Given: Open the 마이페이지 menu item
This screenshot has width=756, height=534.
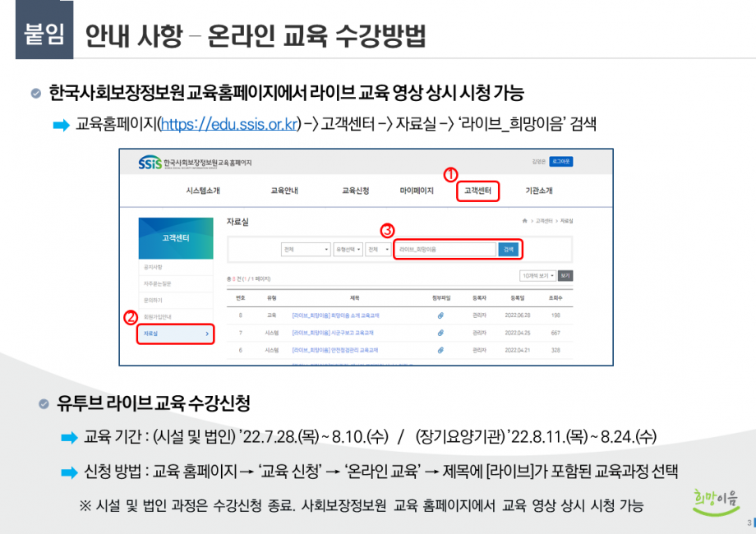Looking at the screenshot, I should tap(417, 191).
